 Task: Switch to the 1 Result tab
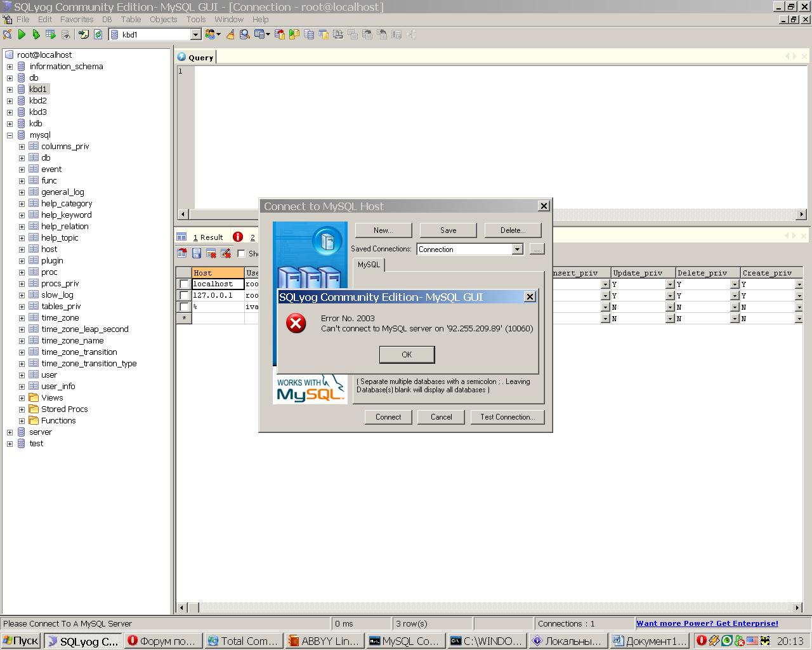[207, 237]
